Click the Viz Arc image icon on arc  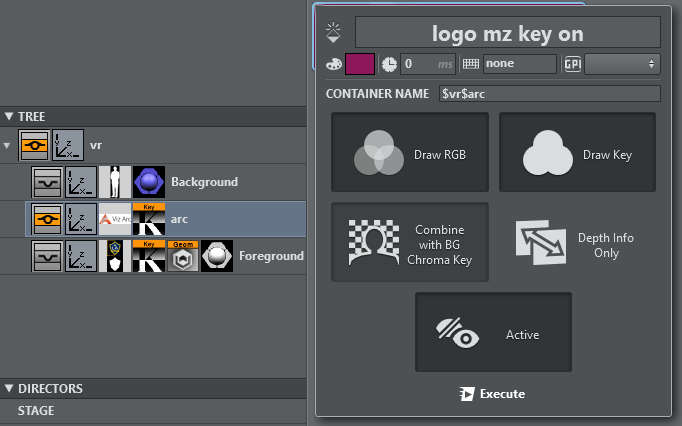coord(115,218)
